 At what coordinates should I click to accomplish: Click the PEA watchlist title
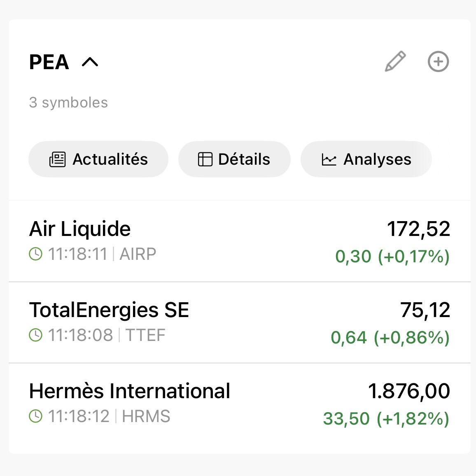(x=49, y=62)
